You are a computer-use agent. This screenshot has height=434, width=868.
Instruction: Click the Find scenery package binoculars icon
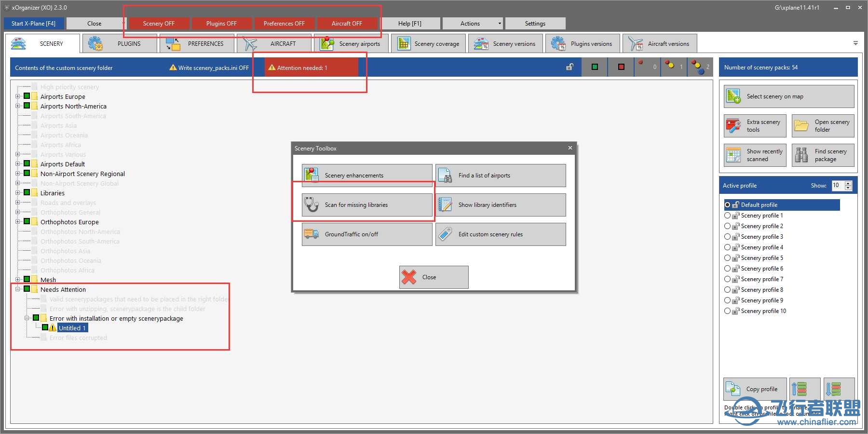pyautogui.click(x=801, y=155)
